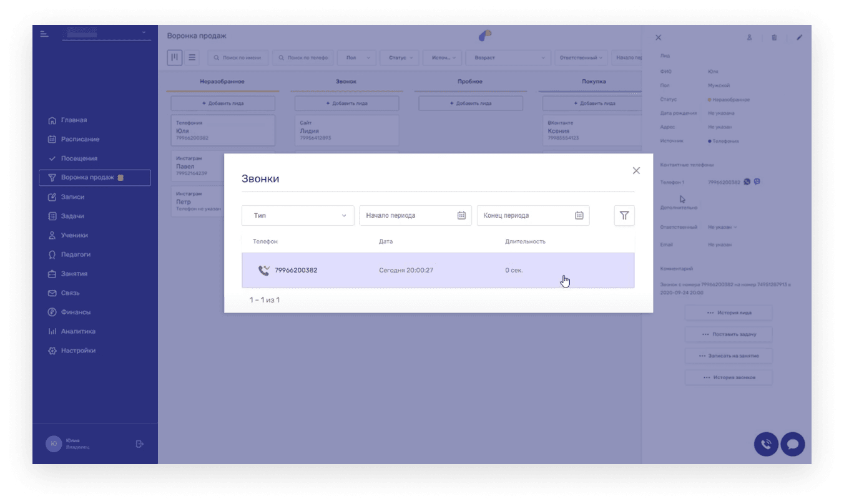Image resolution: width=844 pixels, height=504 pixels.
Task: Close the Звонки dialog
Action: [636, 171]
